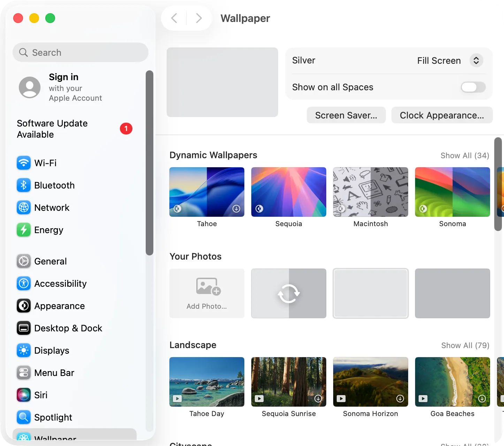The image size is (504, 446).
Task: Click the wallpaper list scrollbar
Action: click(498, 184)
